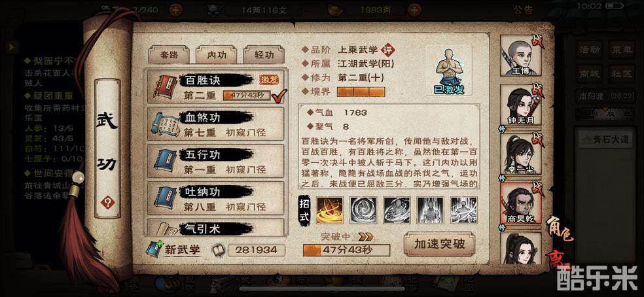Select the second swirl skill move icon
The height and width of the screenshot is (297, 644).
click(x=363, y=211)
